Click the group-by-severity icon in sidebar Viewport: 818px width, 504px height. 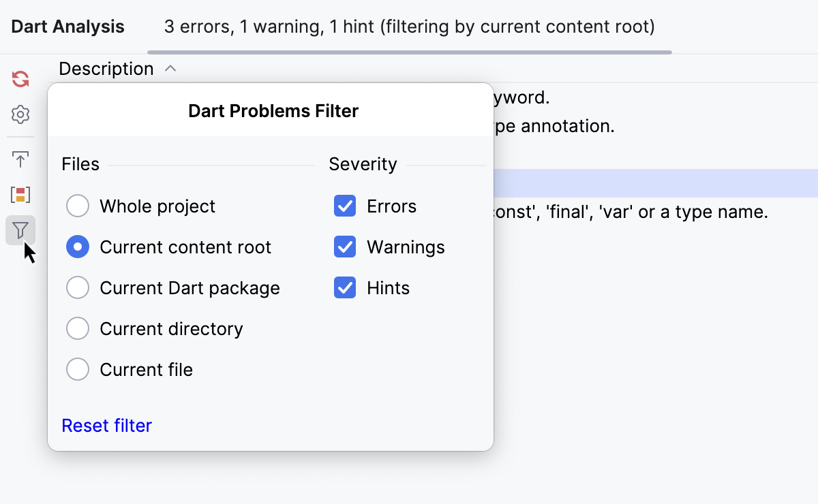pos(20,194)
